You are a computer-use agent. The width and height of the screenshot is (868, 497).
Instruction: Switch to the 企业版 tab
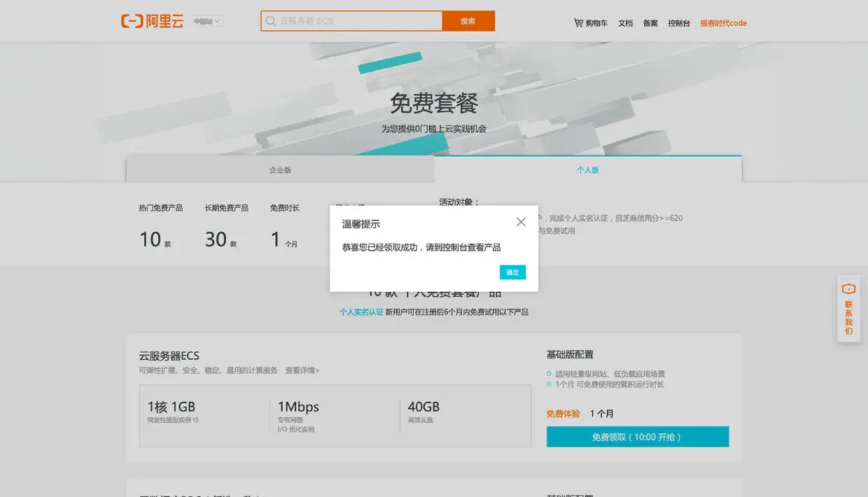280,170
